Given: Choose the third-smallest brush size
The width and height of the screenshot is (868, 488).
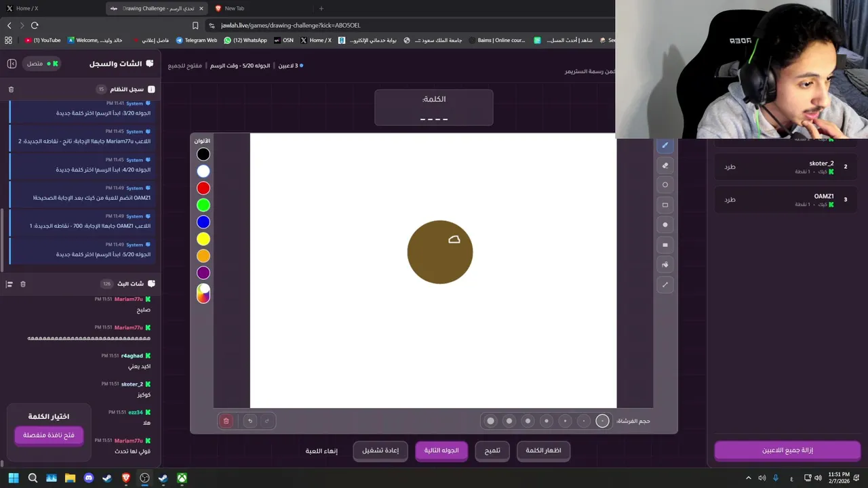Looking at the screenshot, I should [x=565, y=421].
